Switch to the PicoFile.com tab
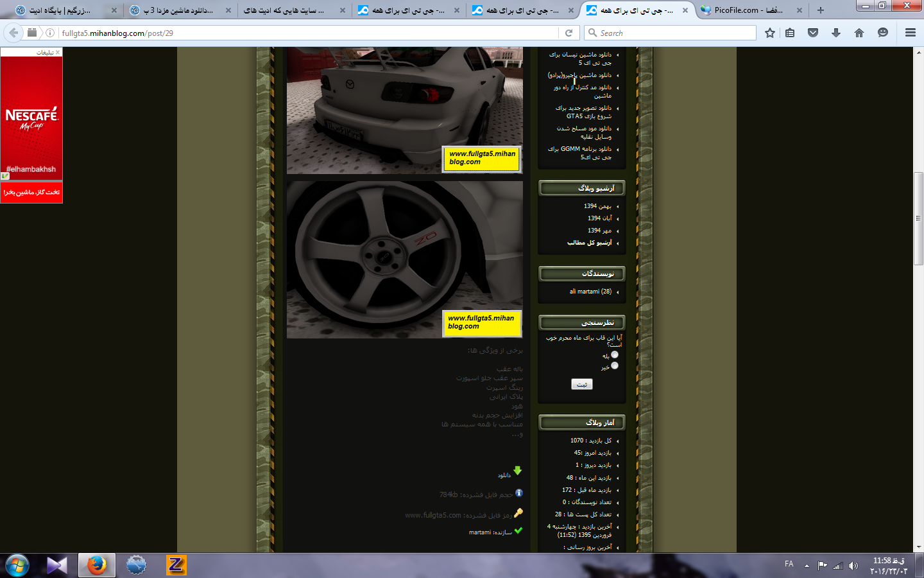 tap(751, 10)
